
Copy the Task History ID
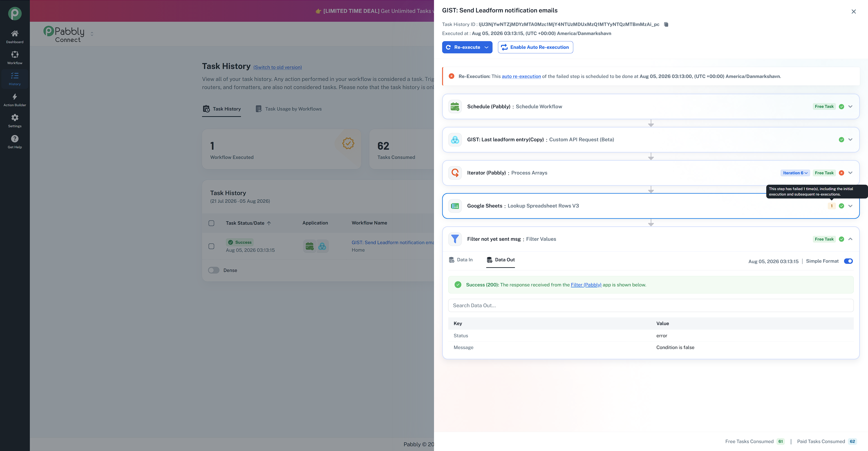pos(666,24)
